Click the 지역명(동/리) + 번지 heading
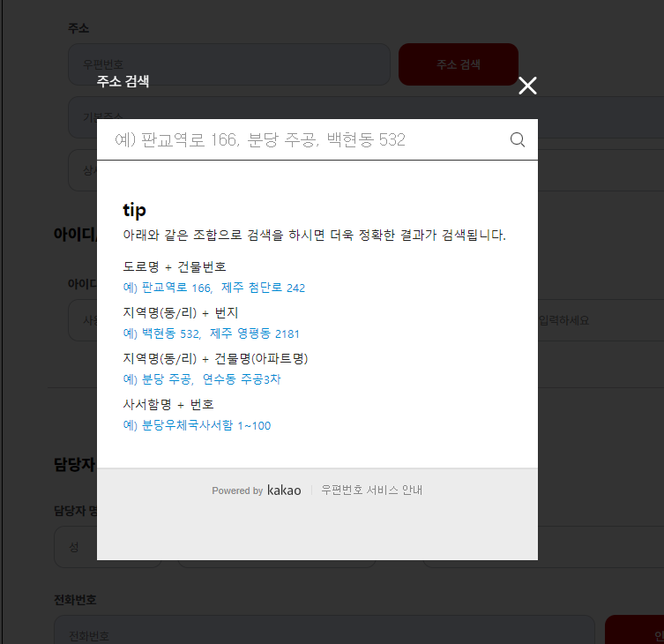The width and height of the screenshot is (664, 644). click(181, 312)
